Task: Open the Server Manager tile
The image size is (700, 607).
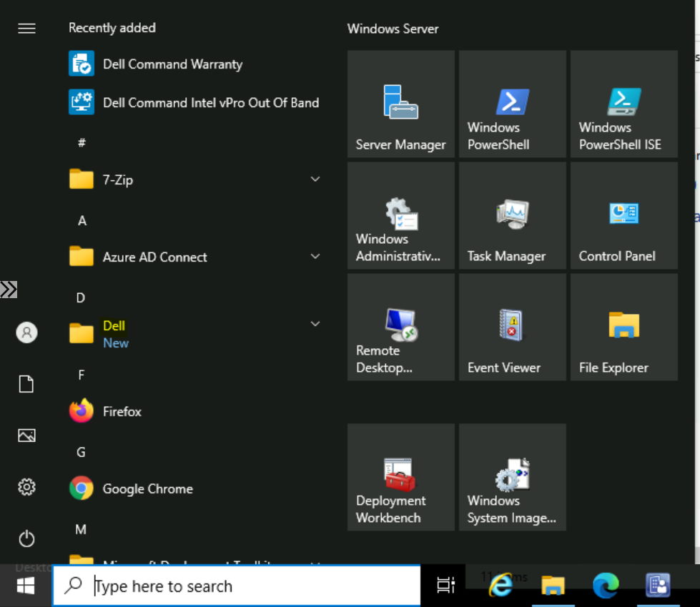Action: click(x=401, y=104)
